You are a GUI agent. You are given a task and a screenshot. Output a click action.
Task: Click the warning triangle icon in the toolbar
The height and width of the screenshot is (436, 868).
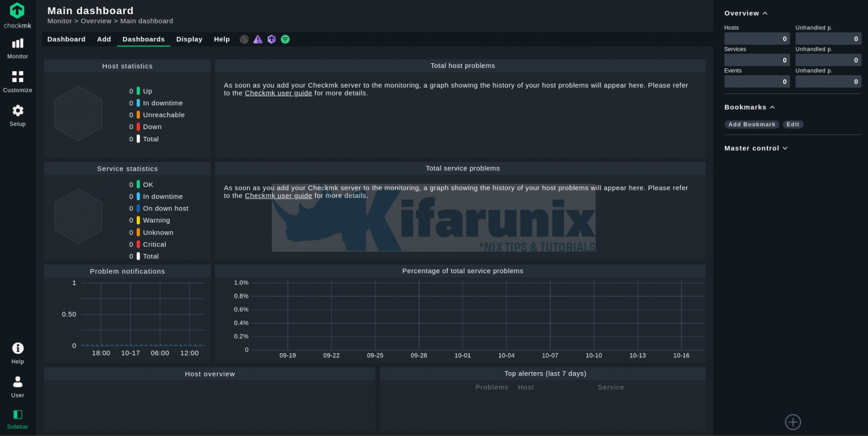click(x=258, y=39)
